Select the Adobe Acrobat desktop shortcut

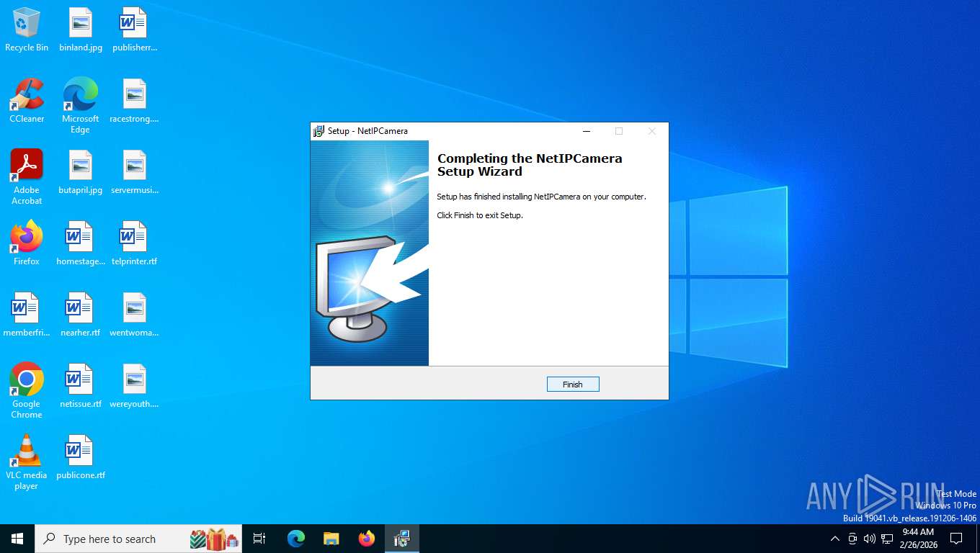pyautogui.click(x=27, y=177)
